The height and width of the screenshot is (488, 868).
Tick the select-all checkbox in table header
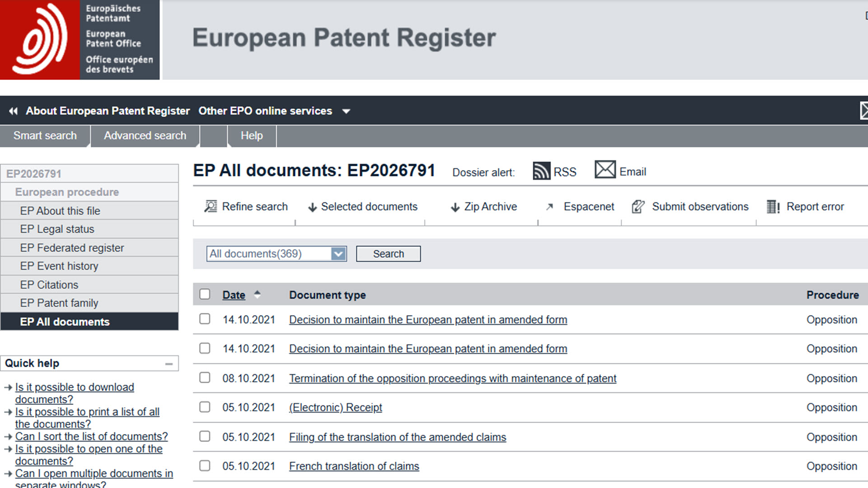(205, 295)
